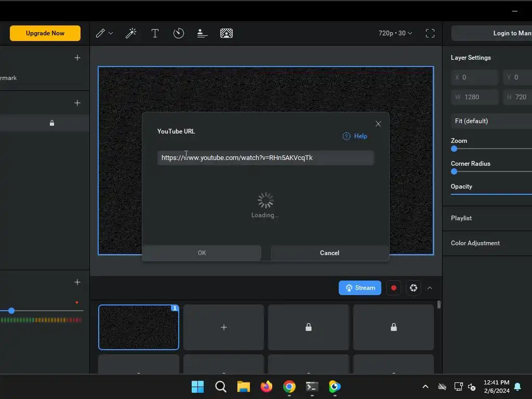Open the 720p 30 resolution dropdown

[395, 33]
